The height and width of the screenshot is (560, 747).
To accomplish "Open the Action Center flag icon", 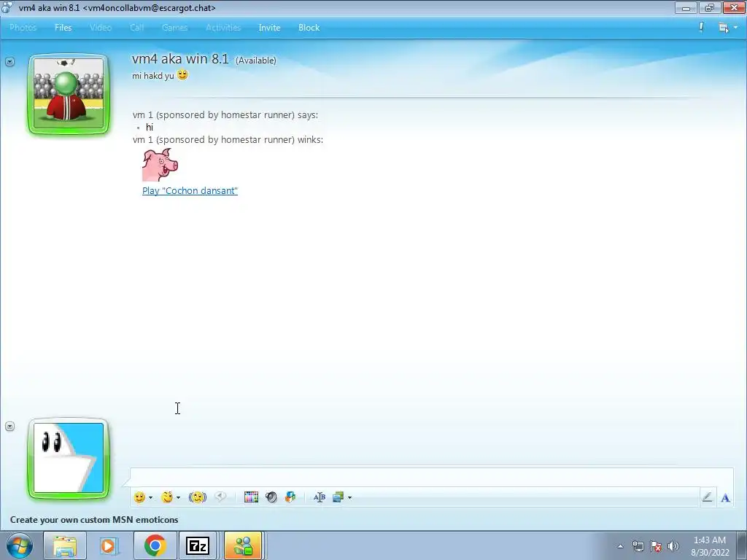I will pyautogui.click(x=656, y=546).
